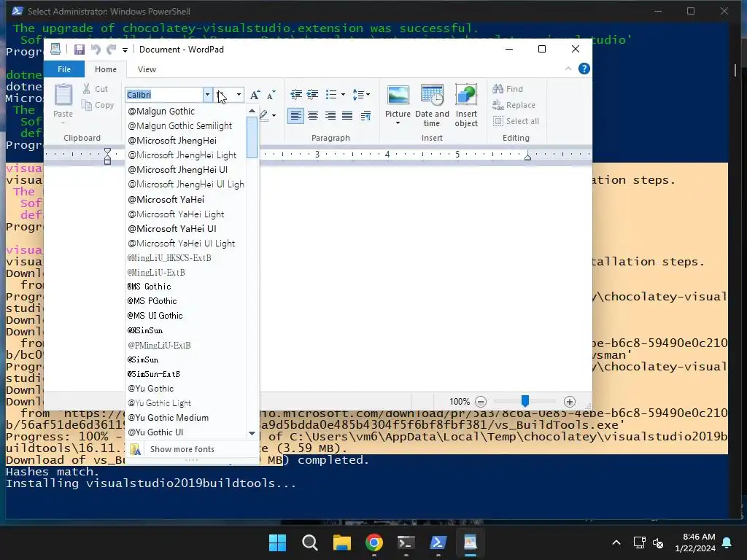
Task: Toggle Center text alignment
Action: pos(313,116)
